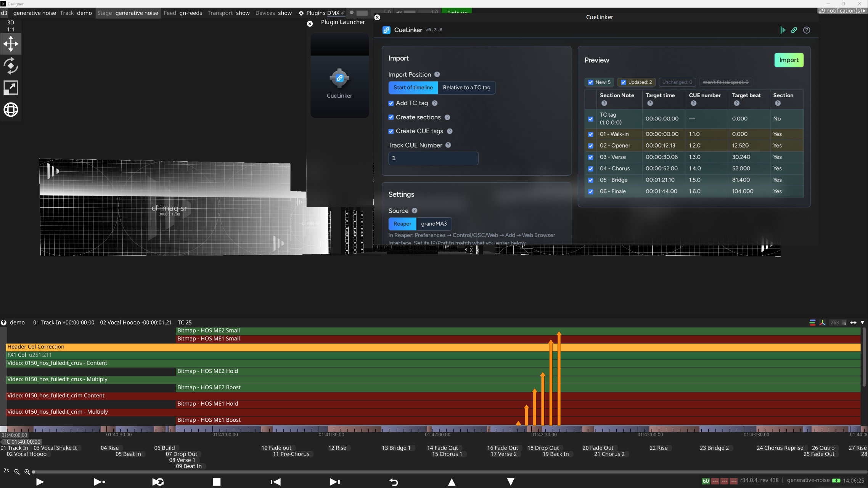Open the Transport show menu item
This screenshot has width=868, height=488.
tap(228, 13)
